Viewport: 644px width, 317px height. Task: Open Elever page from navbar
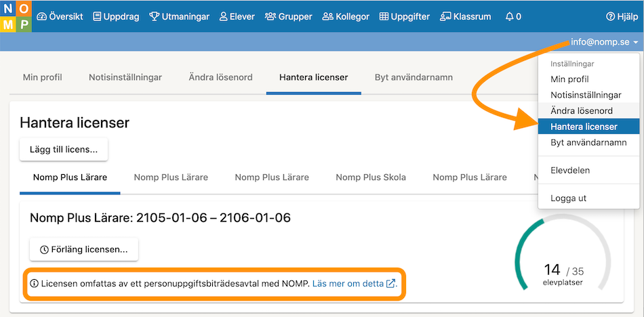click(237, 16)
